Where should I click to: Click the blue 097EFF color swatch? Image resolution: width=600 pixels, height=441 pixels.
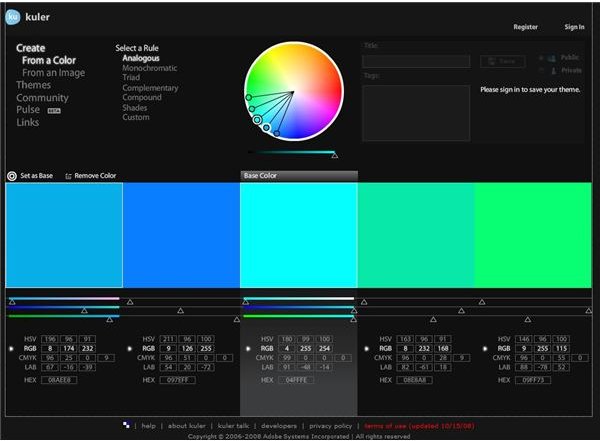click(181, 235)
